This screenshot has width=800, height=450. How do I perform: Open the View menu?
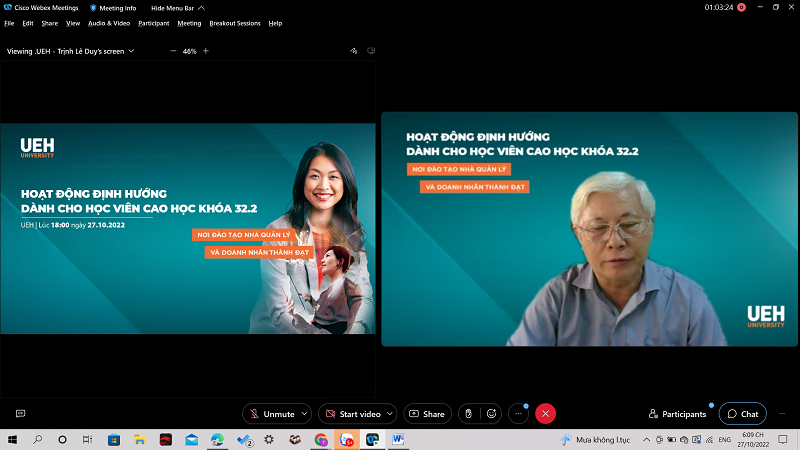73,23
